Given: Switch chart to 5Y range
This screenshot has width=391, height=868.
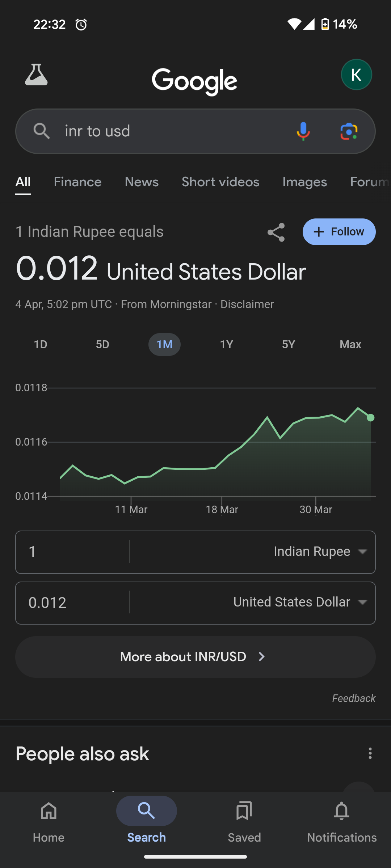Looking at the screenshot, I should (288, 344).
